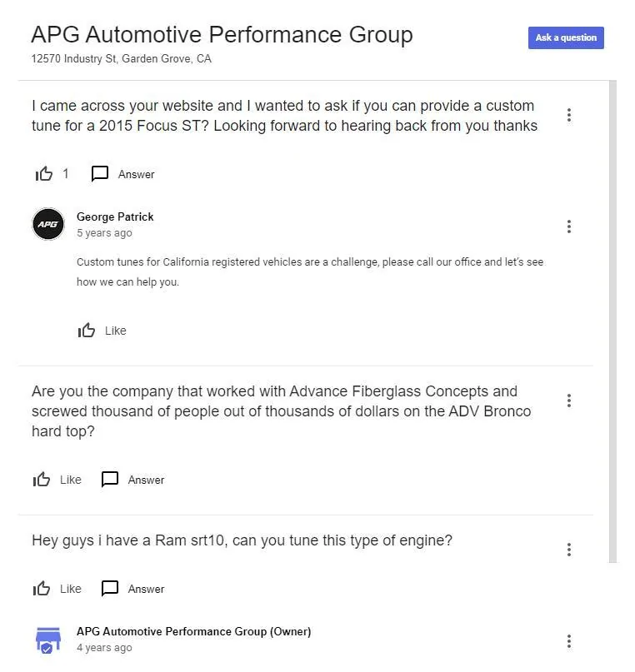Like the Focus ST custom tune question
The height and width of the screenshot is (672, 635).
coord(43,174)
